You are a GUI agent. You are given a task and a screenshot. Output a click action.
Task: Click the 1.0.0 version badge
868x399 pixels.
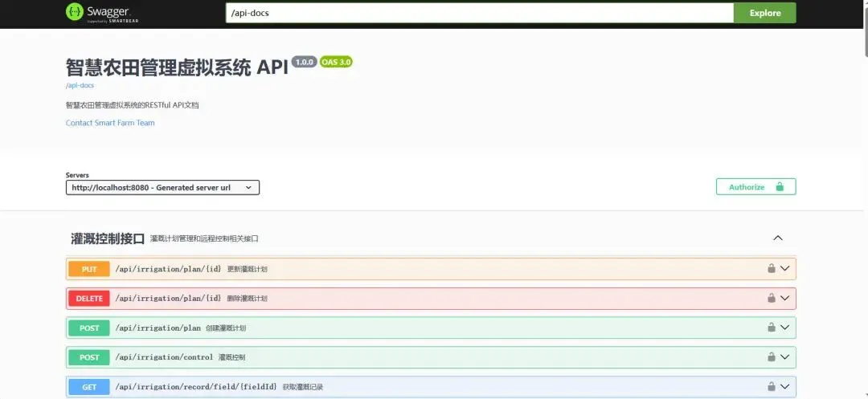305,62
